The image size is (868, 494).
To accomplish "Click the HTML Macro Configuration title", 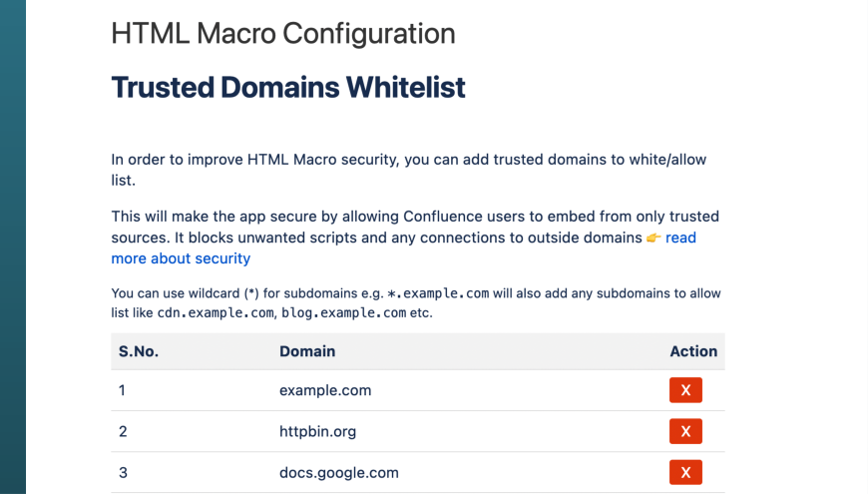I will click(283, 34).
